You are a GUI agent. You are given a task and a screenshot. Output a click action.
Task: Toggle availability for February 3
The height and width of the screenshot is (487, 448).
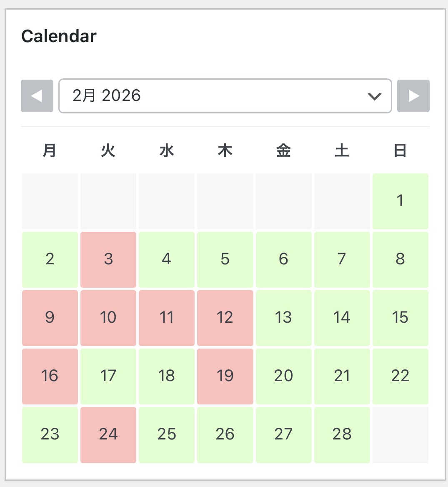click(x=108, y=259)
